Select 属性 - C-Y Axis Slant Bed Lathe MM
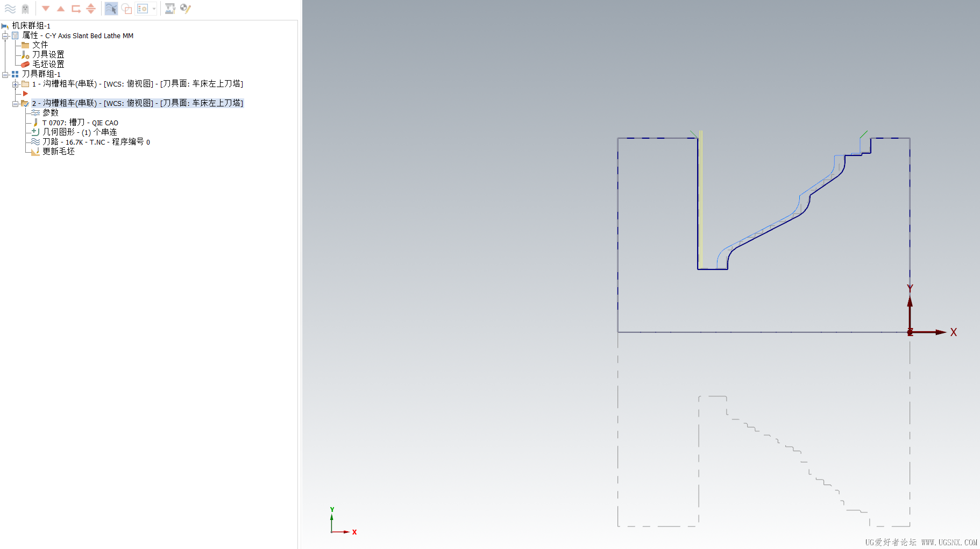 pos(78,35)
